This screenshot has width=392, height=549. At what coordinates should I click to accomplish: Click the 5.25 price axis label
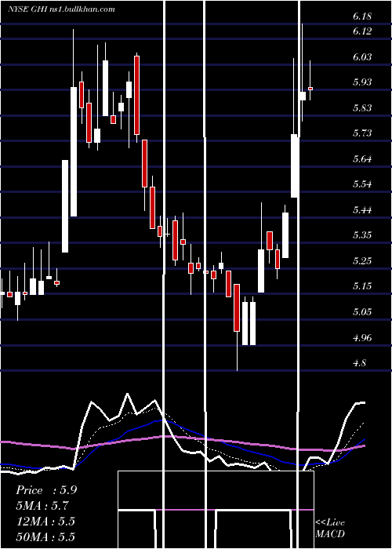362,261
